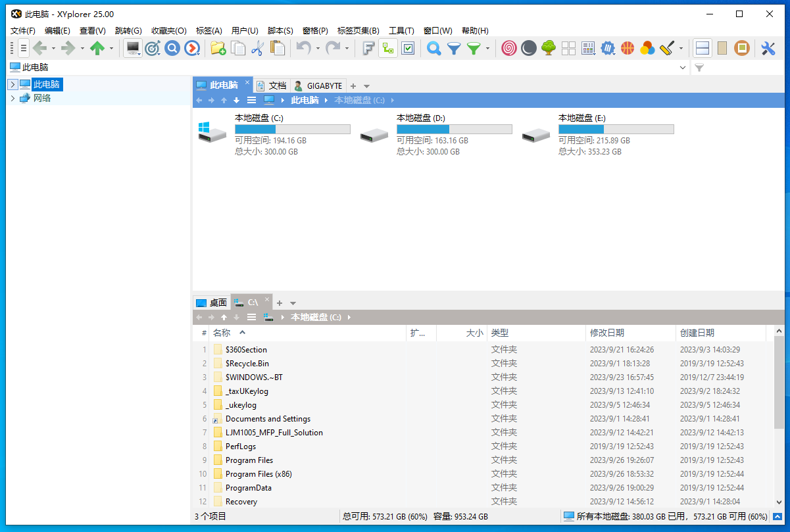Expand the 此电脑 tree node
This screenshot has height=532, width=790.
tap(12, 84)
